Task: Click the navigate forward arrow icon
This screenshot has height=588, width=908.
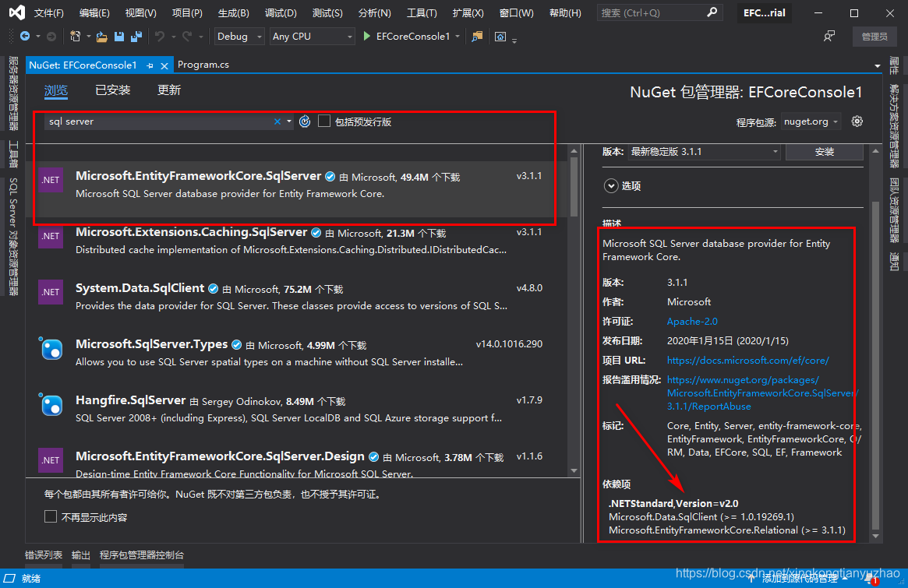Action: (51, 37)
